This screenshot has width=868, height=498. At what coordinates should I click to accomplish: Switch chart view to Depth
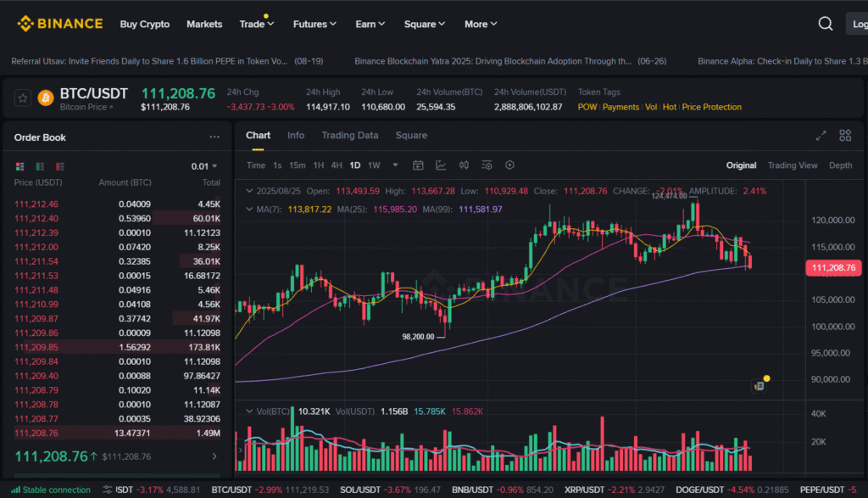(840, 165)
